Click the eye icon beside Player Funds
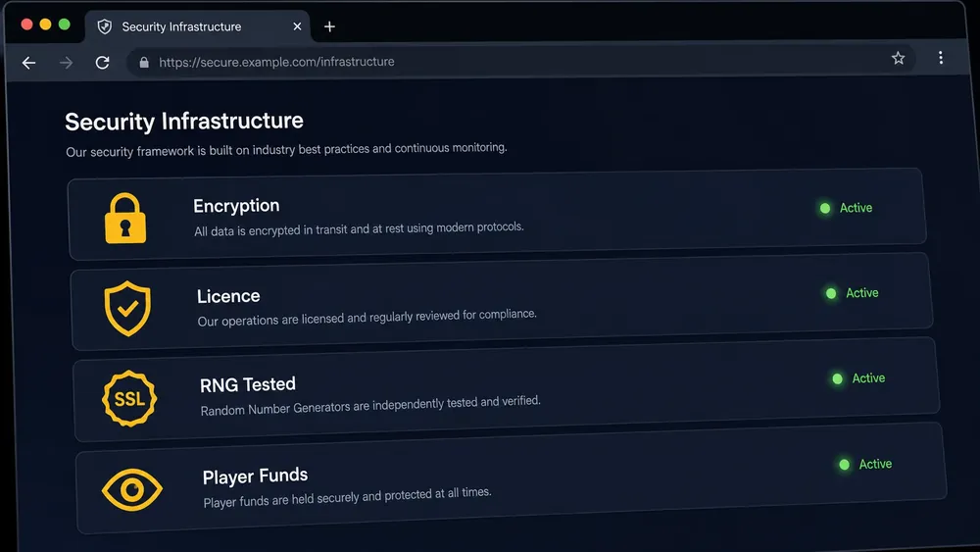Viewport: 980px width, 552px height. 132,489
